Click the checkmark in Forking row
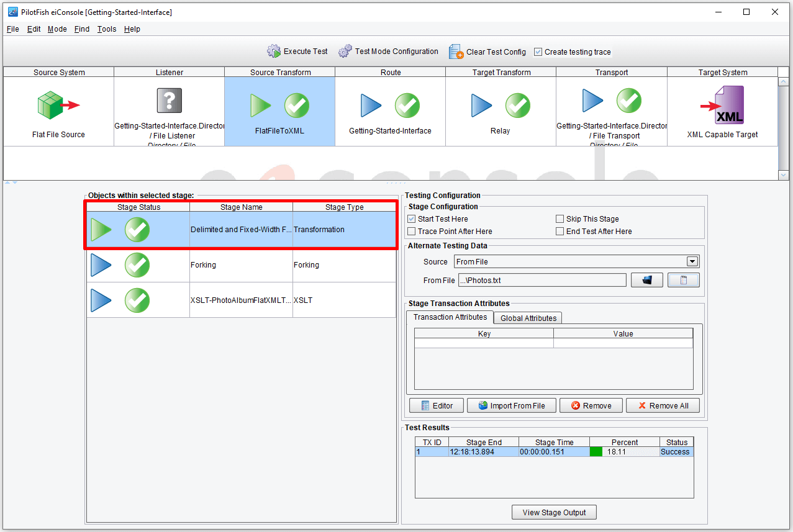The width and height of the screenshot is (793, 532). [x=137, y=265]
